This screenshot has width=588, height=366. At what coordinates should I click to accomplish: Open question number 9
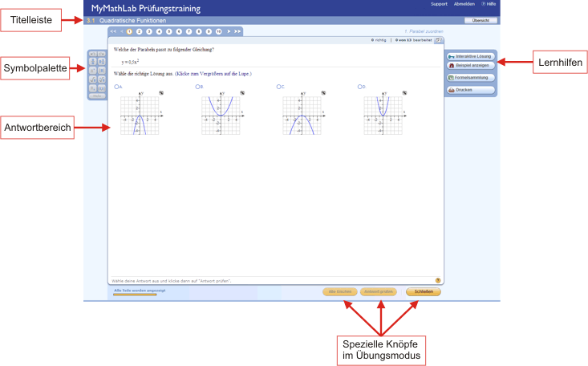209,31
